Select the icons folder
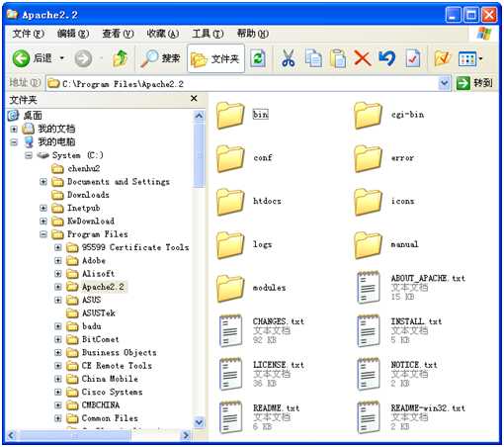Viewport: 504px width, 447px height. (384, 202)
